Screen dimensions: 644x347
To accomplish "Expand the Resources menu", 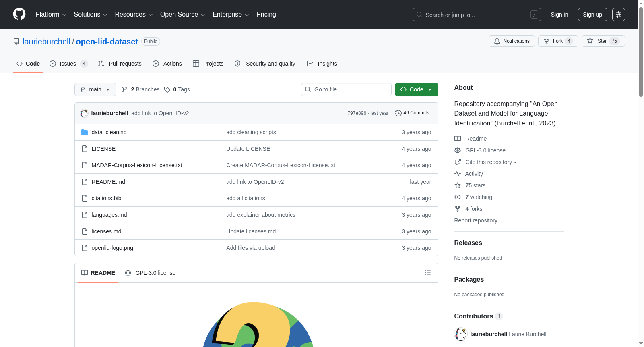I will tap(134, 15).
